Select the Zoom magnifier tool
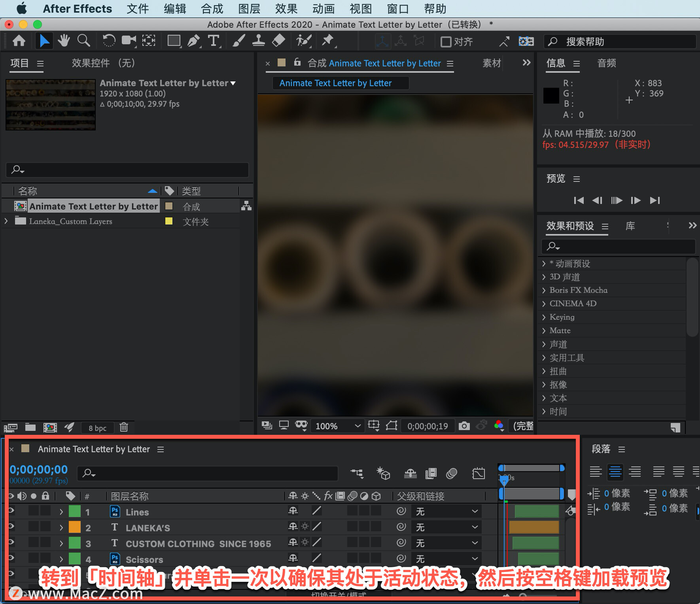Viewport: 700px width, 604px height. click(x=83, y=41)
